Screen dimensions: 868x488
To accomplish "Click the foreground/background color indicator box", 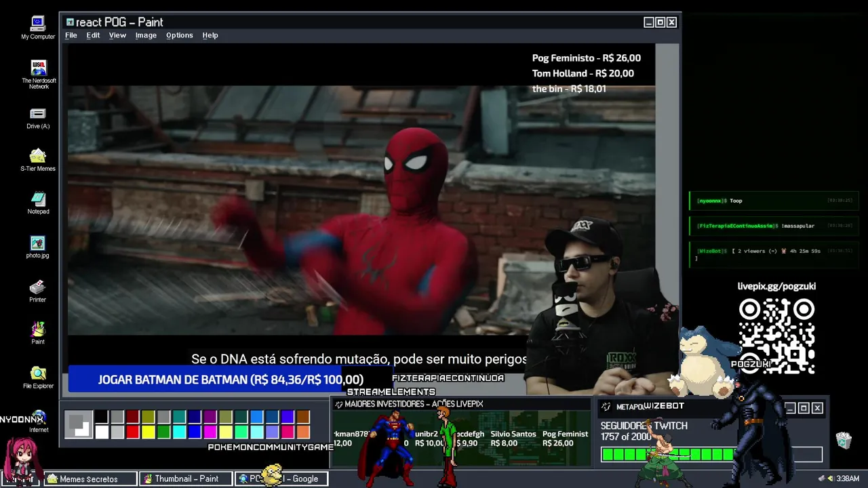I will (79, 424).
